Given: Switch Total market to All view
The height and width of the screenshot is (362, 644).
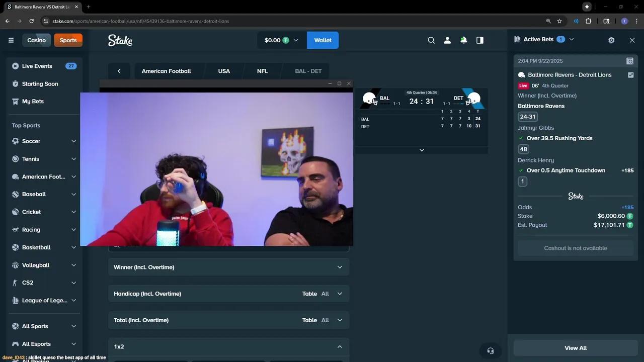Looking at the screenshot, I should (x=325, y=320).
